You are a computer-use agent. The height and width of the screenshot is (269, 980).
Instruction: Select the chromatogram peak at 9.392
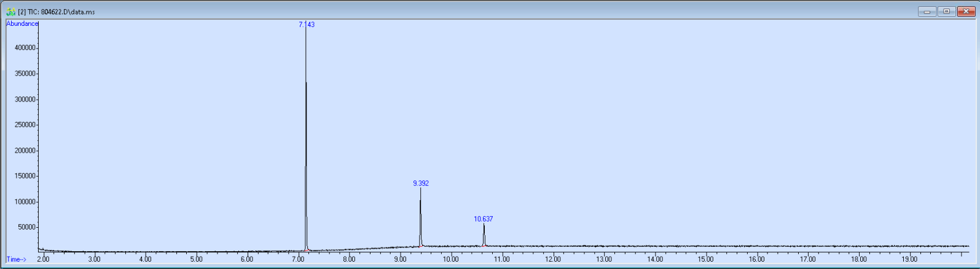(420, 217)
